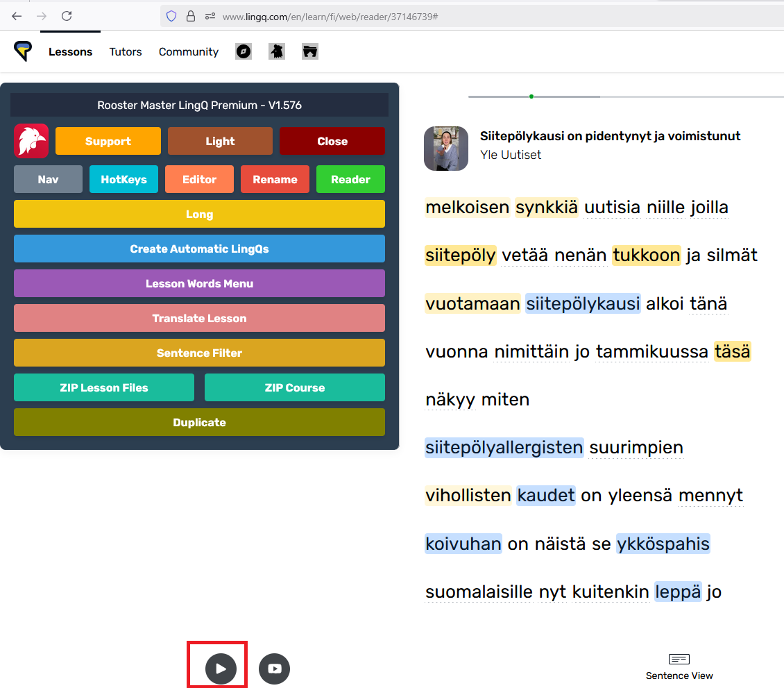
Task: Click the red rooster logo in panel
Action: 31,141
